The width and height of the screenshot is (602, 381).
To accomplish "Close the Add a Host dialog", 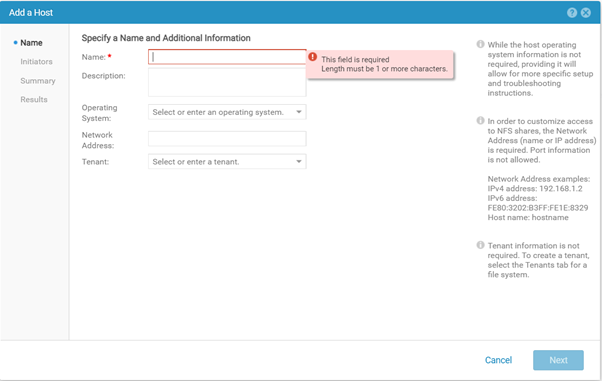I will coord(585,13).
